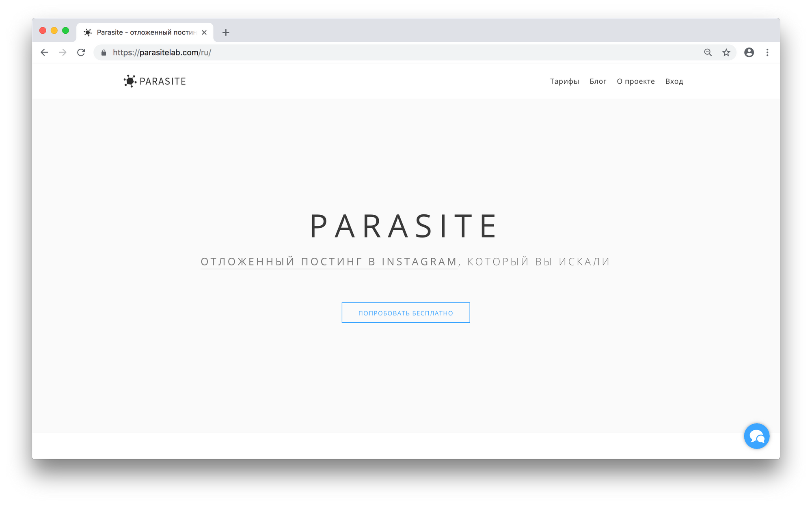
Task: Open the Chrome three-dot menu
Action: point(767,52)
